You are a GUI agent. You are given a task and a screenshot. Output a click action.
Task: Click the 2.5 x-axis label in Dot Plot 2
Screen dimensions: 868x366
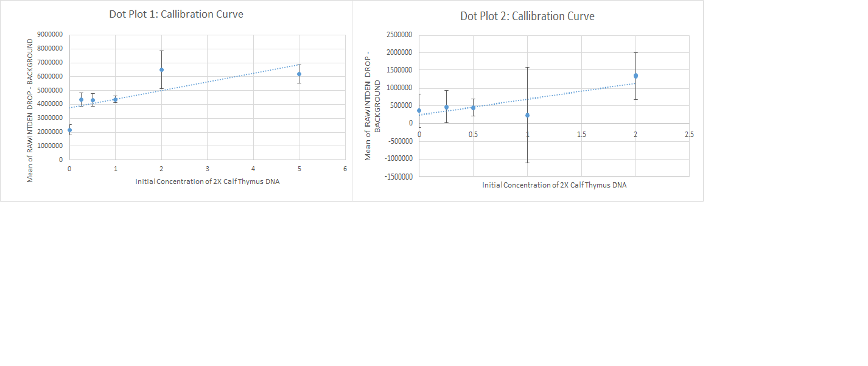[689, 134]
